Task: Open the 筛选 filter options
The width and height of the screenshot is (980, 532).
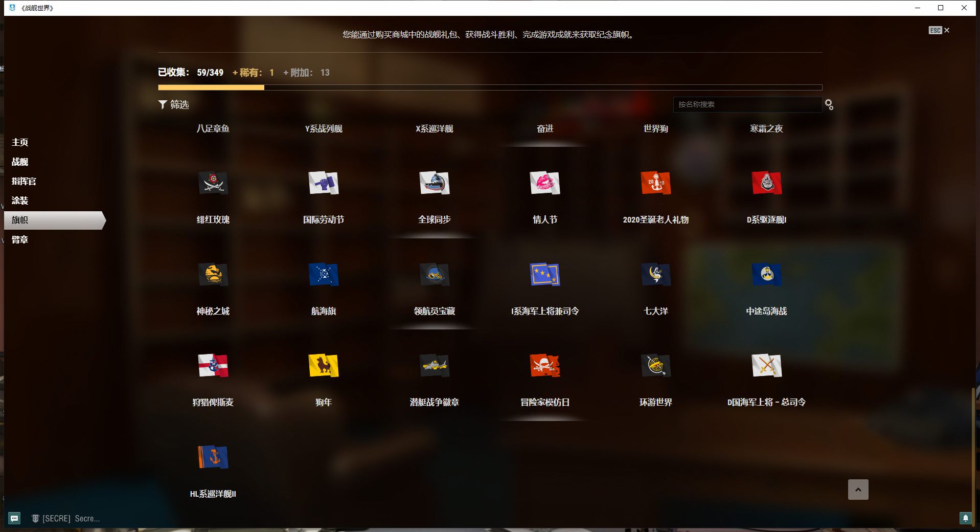Action: click(x=174, y=104)
